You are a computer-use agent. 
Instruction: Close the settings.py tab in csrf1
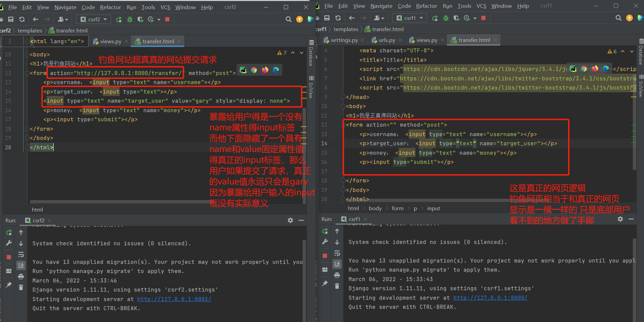362,40
